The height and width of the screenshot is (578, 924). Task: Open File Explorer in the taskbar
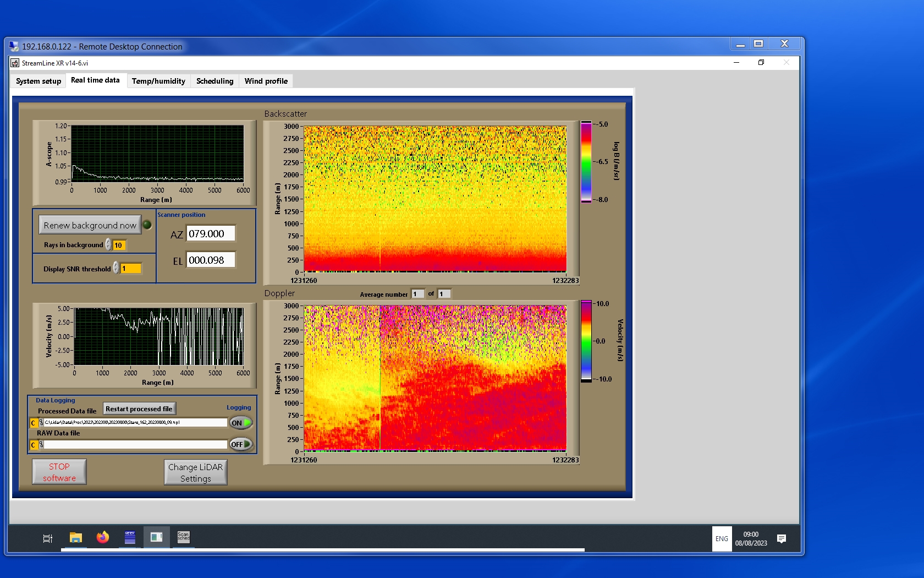pyautogui.click(x=76, y=537)
